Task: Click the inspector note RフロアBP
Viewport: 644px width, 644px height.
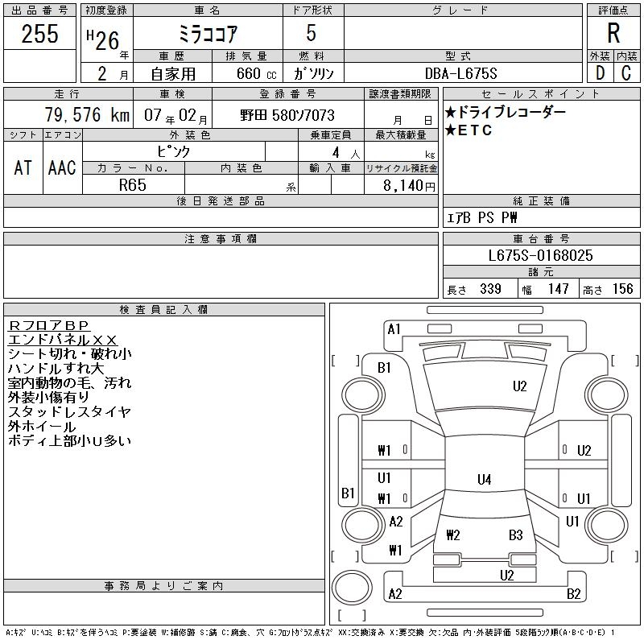Action: (48, 325)
